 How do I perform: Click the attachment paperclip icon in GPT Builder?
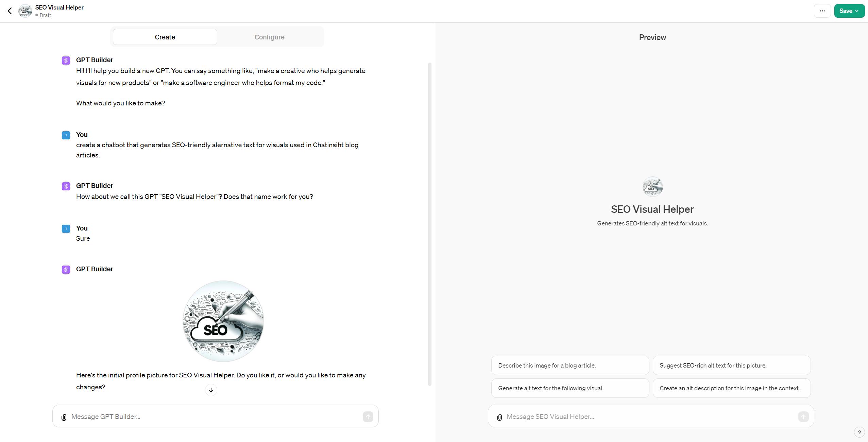[x=64, y=417]
